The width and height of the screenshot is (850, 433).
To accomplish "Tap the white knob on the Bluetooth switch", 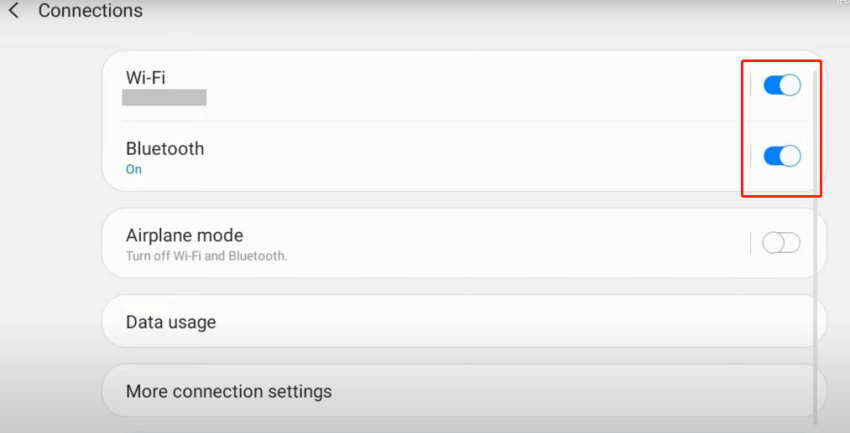I will pyautogui.click(x=790, y=156).
